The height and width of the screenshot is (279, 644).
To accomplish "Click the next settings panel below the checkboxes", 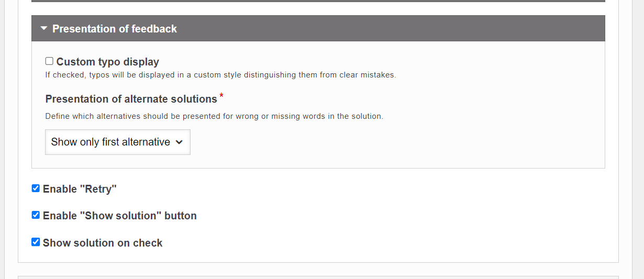I will point(318,277).
